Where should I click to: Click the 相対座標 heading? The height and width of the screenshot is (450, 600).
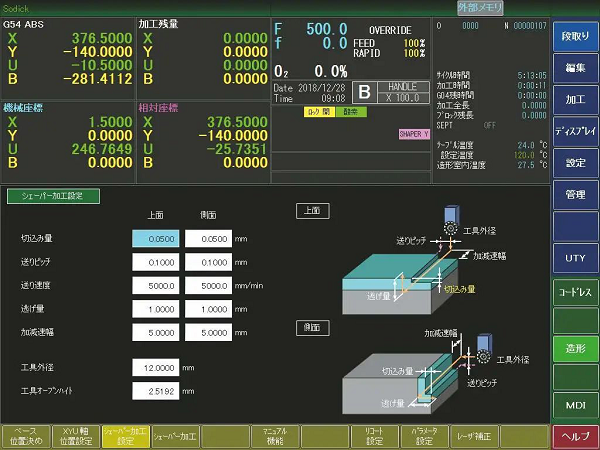(158, 108)
